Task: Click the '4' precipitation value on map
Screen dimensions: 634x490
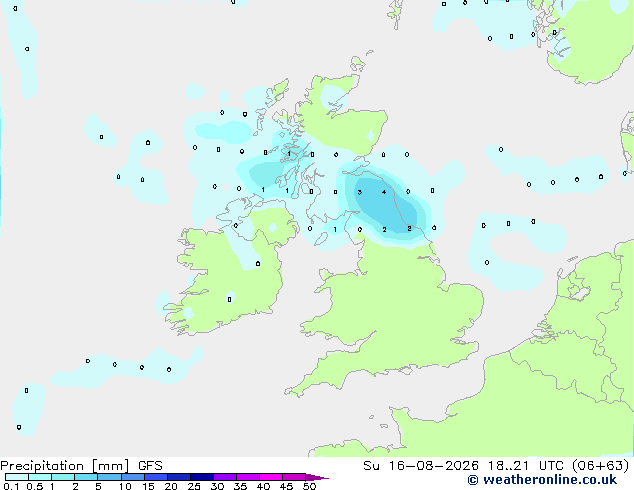Action: (384, 192)
